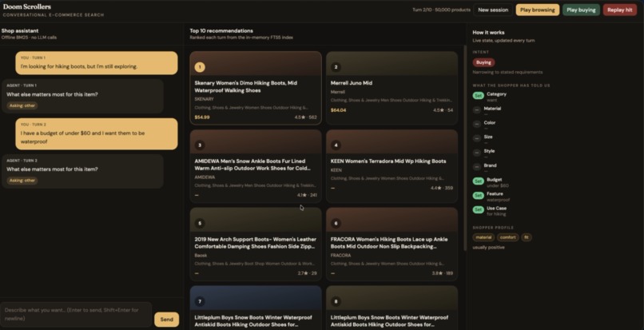Click the Set badge next to Budget
Image resolution: width=644 pixels, height=330 pixels.
coord(478,181)
